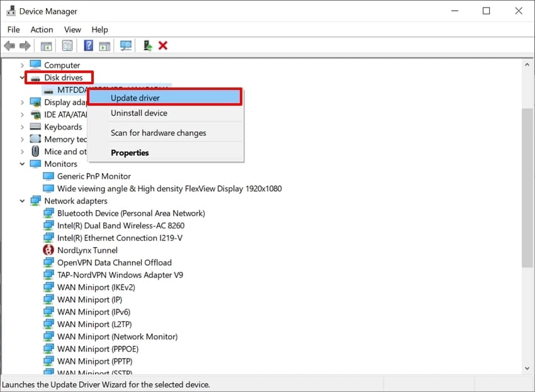Click the Back navigation arrow

[9, 45]
